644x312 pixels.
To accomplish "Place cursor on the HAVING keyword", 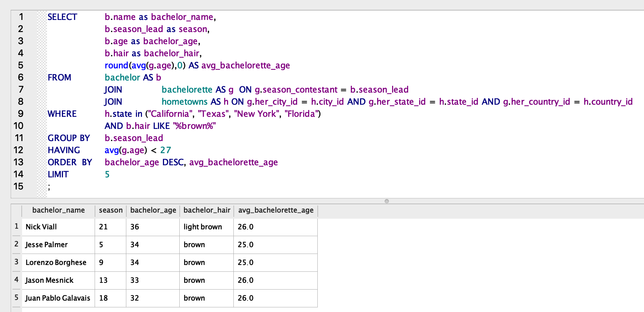I will point(64,150).
